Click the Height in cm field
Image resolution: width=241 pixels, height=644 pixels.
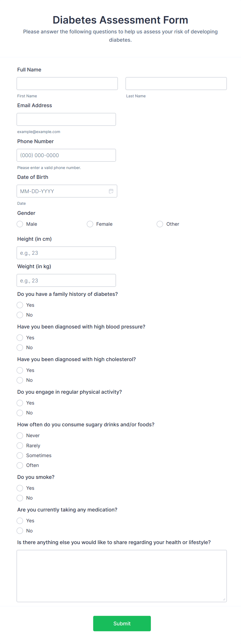coord(66,253)
